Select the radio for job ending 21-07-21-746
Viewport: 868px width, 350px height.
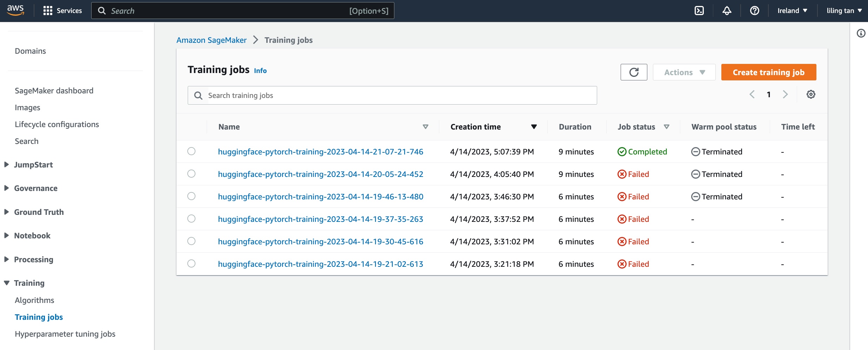(x=191, y=151)
